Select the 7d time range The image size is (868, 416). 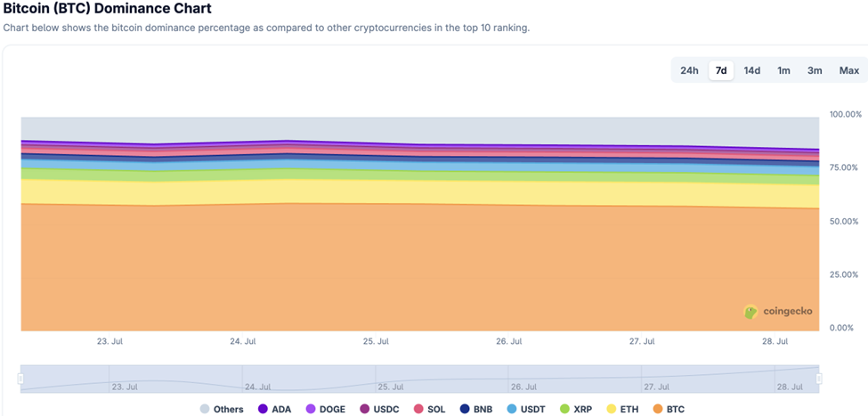click(721, 70)
